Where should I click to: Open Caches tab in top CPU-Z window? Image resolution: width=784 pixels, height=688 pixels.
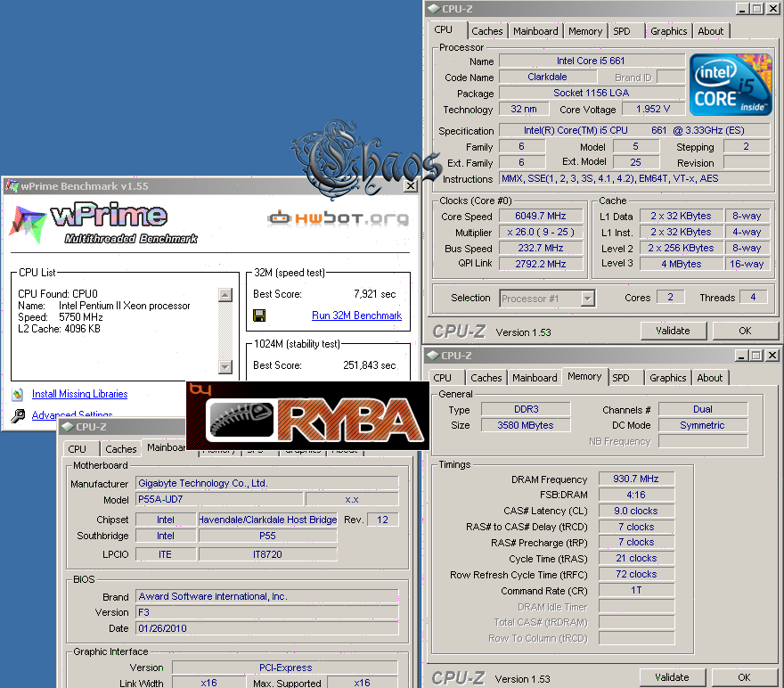pyautogui.click(x=487, y=31)
